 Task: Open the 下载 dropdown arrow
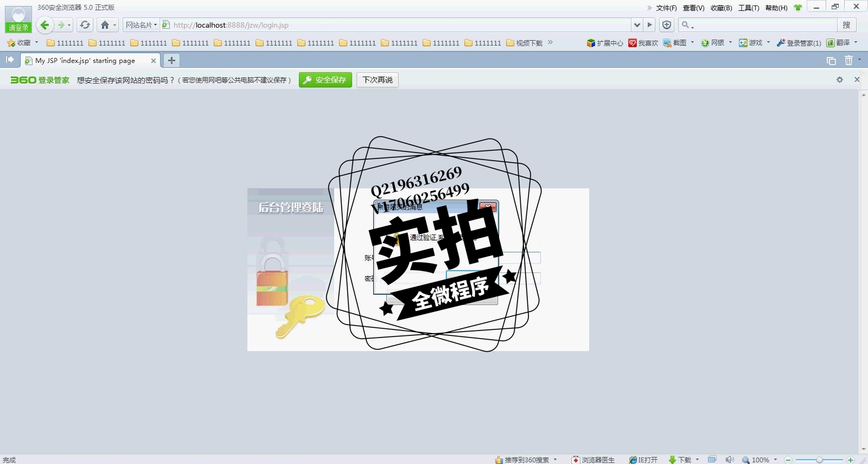click(x=698, y=460)
